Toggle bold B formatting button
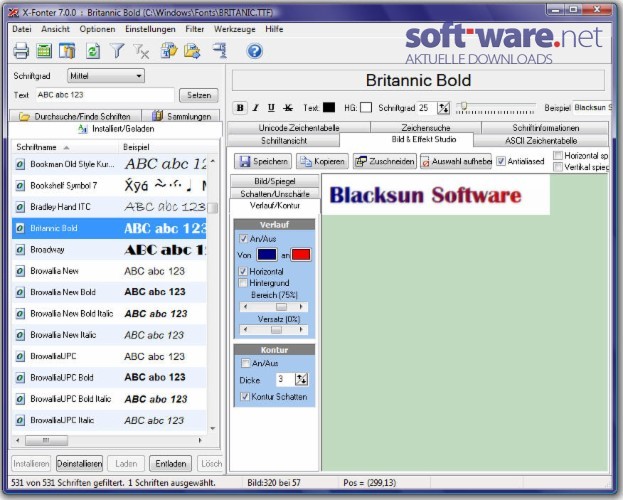 [240, 108]
